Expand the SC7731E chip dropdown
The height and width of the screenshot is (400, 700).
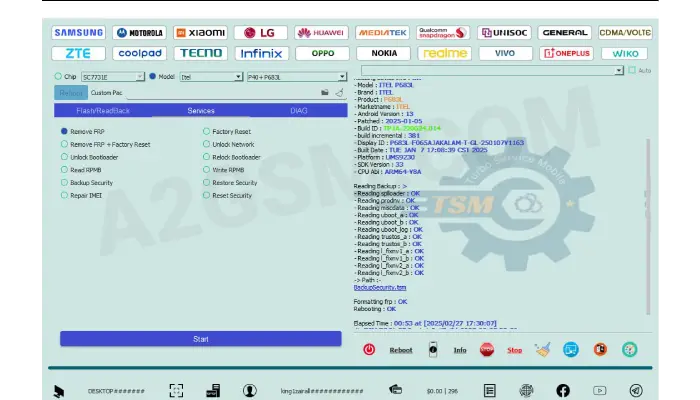(x=140, y=77)
